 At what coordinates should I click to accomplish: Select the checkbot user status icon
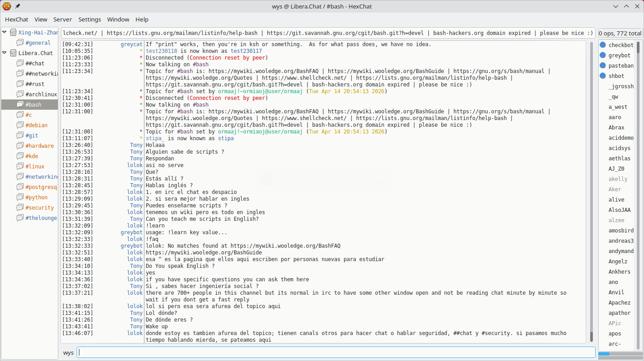point(603,45)
